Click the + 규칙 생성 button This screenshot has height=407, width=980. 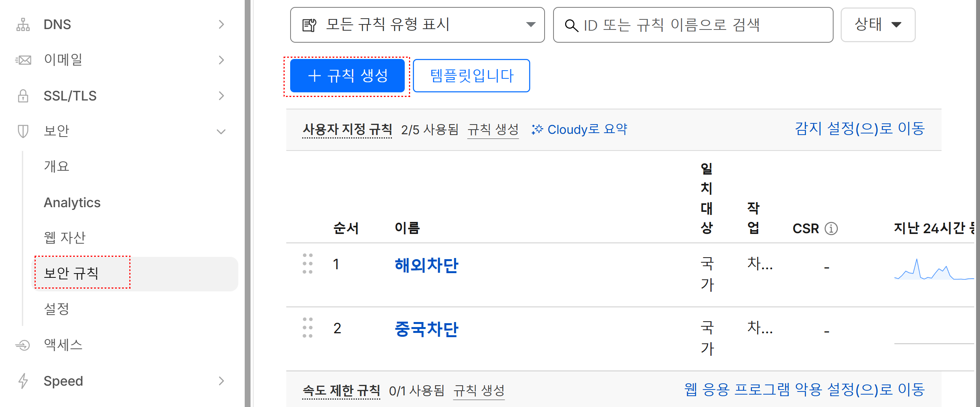coord(347,76)
